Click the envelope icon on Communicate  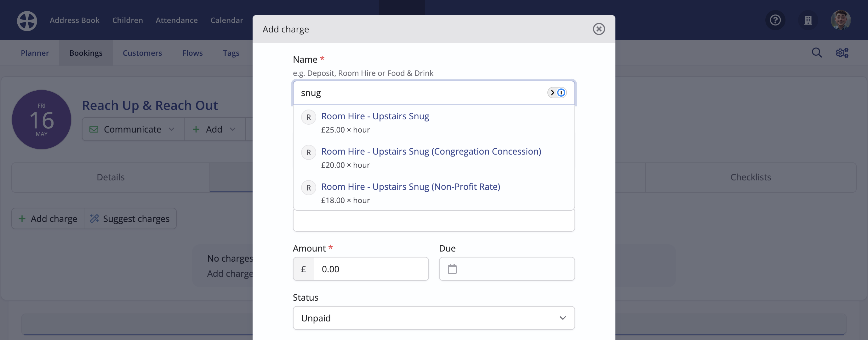pyautogui.click(x=94, y=129)
